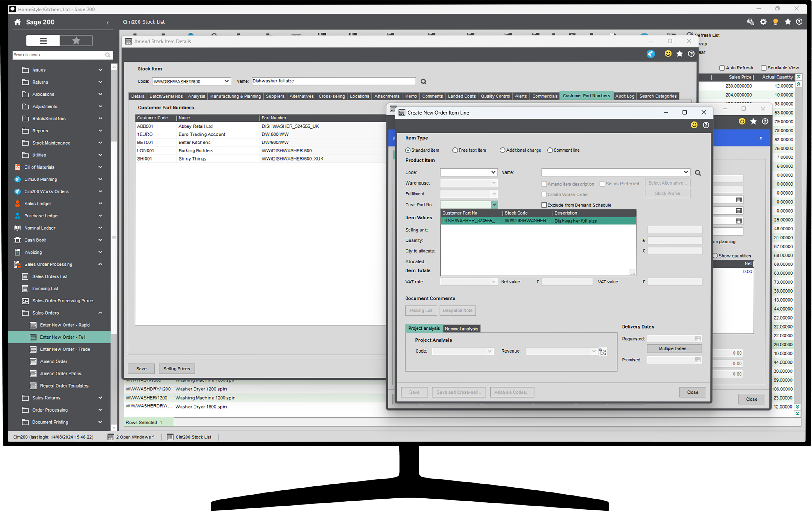This screenshot has height=511, width=812.
Task: Open the hamburger menu icon above the sidebar search
Action: coord(43,40)
